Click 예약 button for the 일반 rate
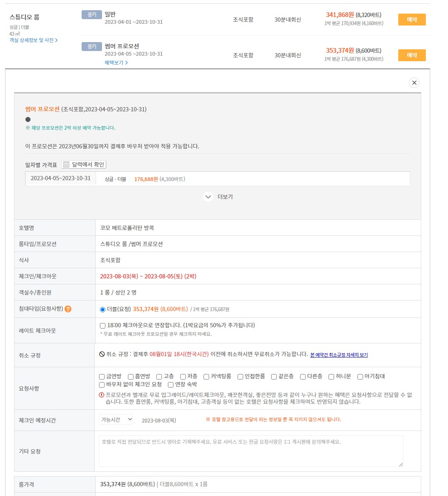Viewport: 448px width, 496px height. point(411,20)
